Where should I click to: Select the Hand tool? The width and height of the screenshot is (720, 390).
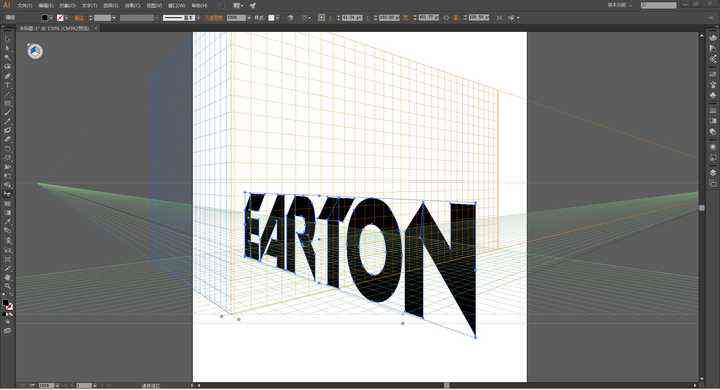tap(7, 278)
